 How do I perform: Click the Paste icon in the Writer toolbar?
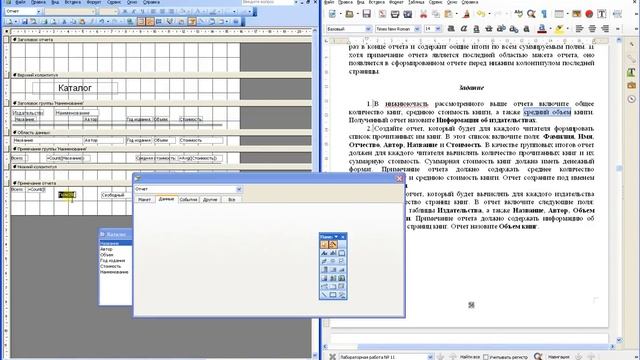click(x=448, y=14)
